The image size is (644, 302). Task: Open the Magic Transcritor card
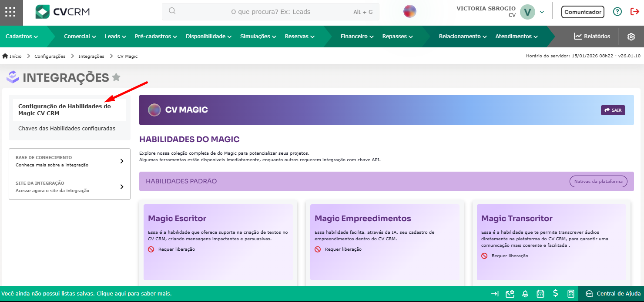551,242
